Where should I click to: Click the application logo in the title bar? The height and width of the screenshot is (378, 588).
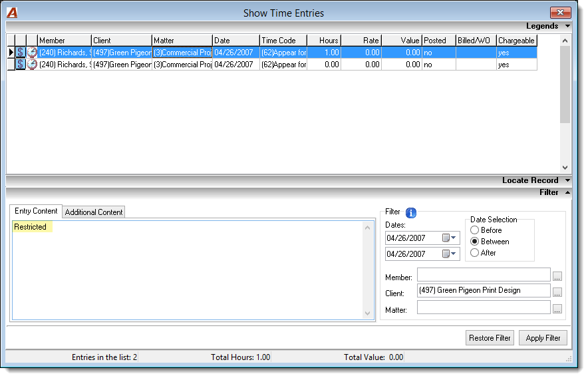(12, 13)
